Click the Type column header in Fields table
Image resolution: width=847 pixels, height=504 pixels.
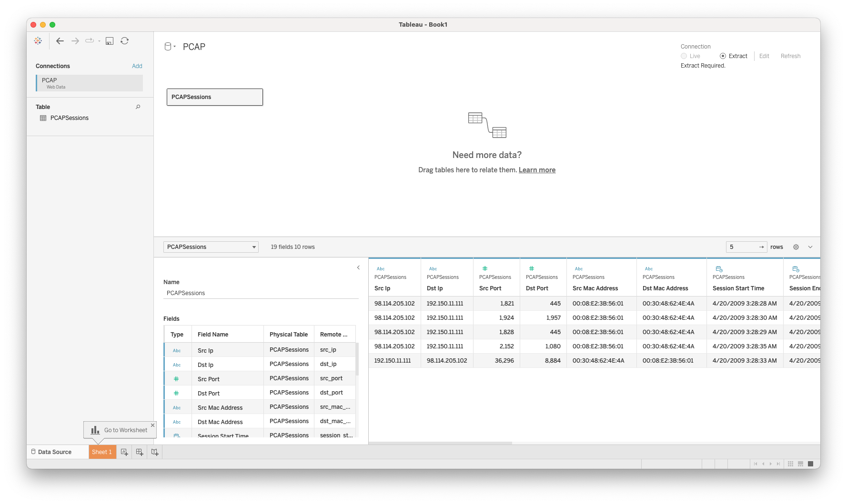tap(177, 335)
